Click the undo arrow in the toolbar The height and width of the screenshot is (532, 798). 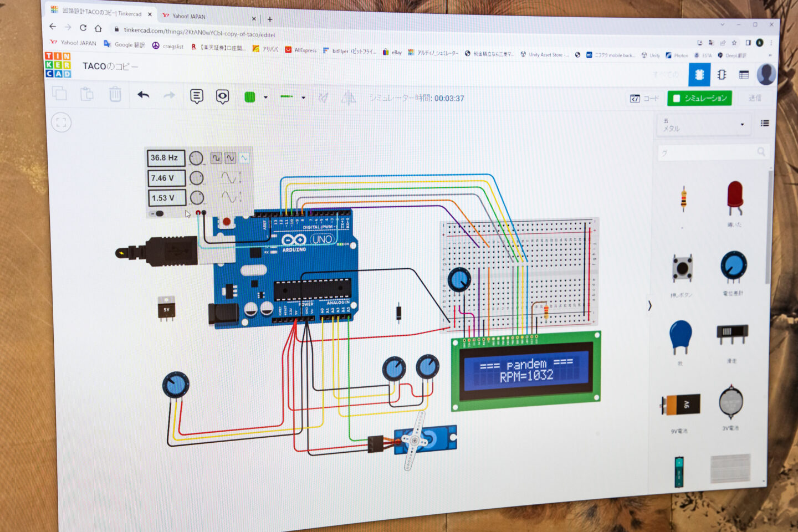point(144,95)
